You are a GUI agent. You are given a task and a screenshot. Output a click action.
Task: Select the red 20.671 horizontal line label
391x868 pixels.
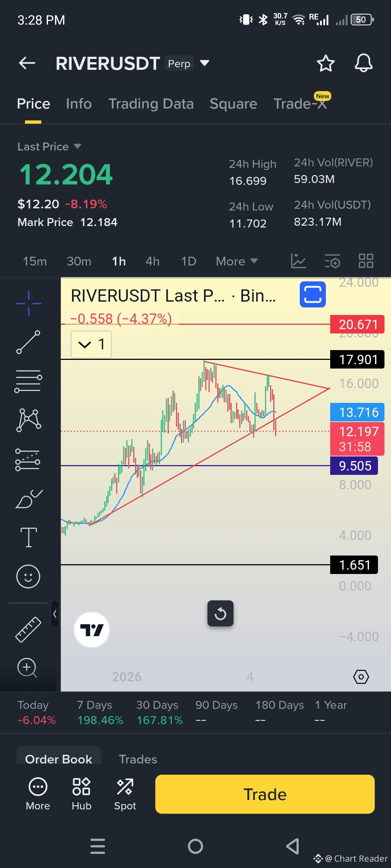(x=357, y=324)
